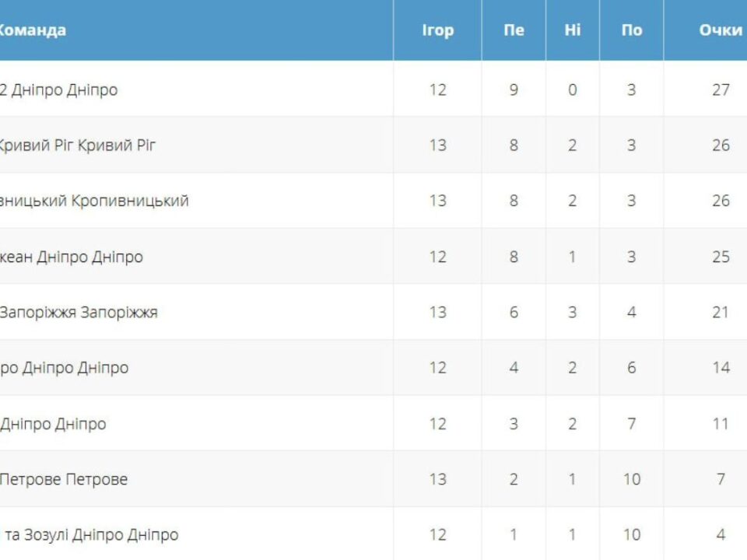
Task: Click the Пе wins column header
Action: [514, 30]
